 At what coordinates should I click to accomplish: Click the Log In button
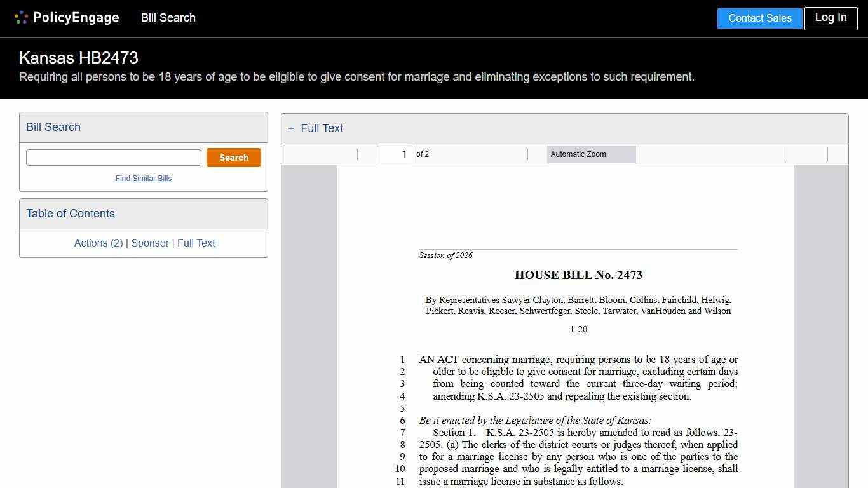(831, 18)
